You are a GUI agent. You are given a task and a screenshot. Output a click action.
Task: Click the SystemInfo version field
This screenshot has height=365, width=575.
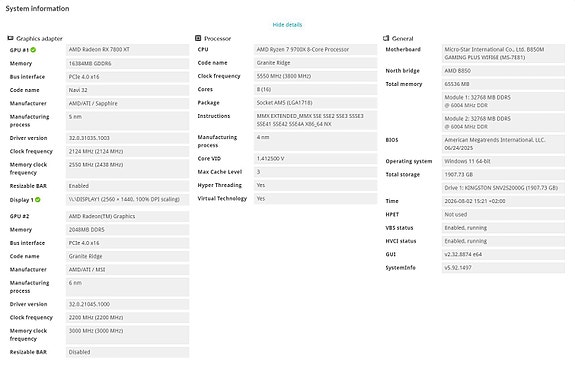(503, 268)
